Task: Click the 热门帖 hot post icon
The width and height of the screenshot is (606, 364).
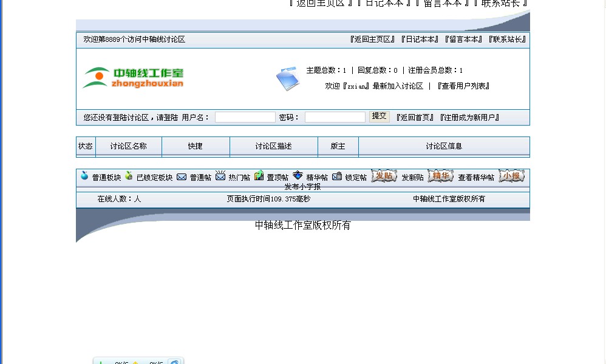Action: [x=220, y=176]
